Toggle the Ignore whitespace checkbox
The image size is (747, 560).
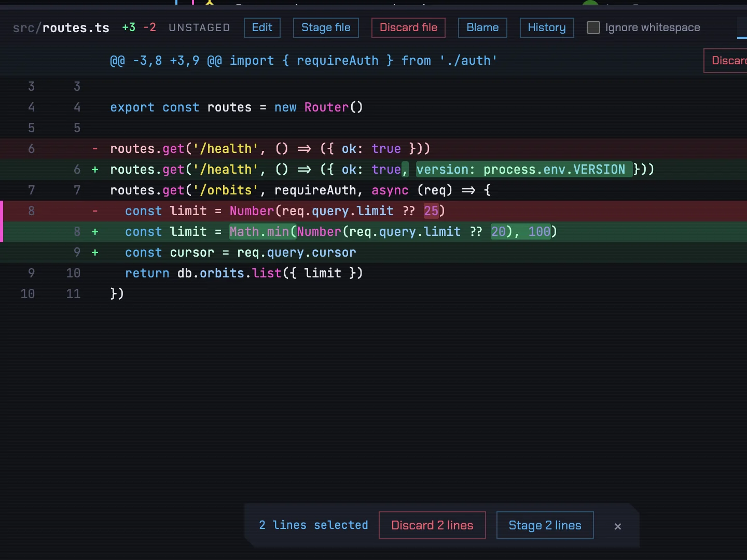tap(593, 27)
